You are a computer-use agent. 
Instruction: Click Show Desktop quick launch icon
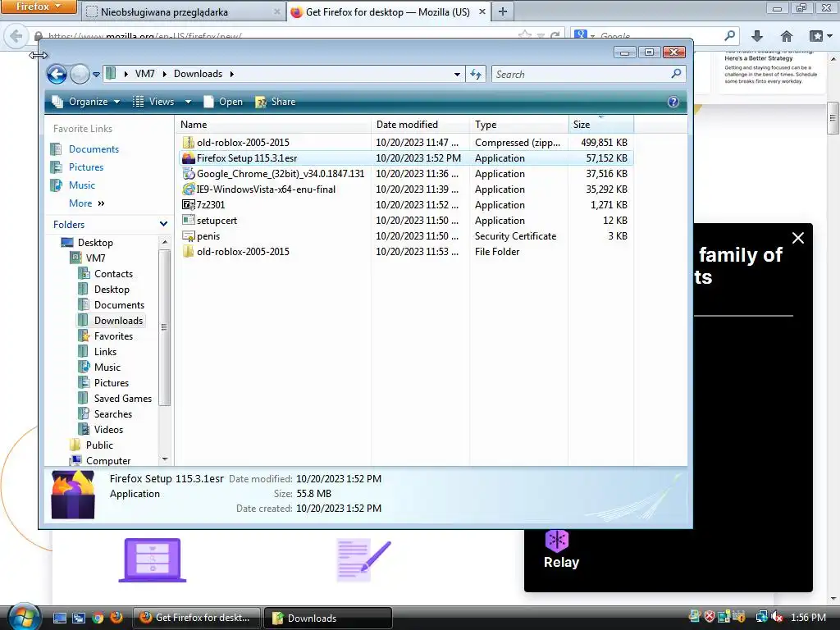pyautogui.click(x=60, y=618)
